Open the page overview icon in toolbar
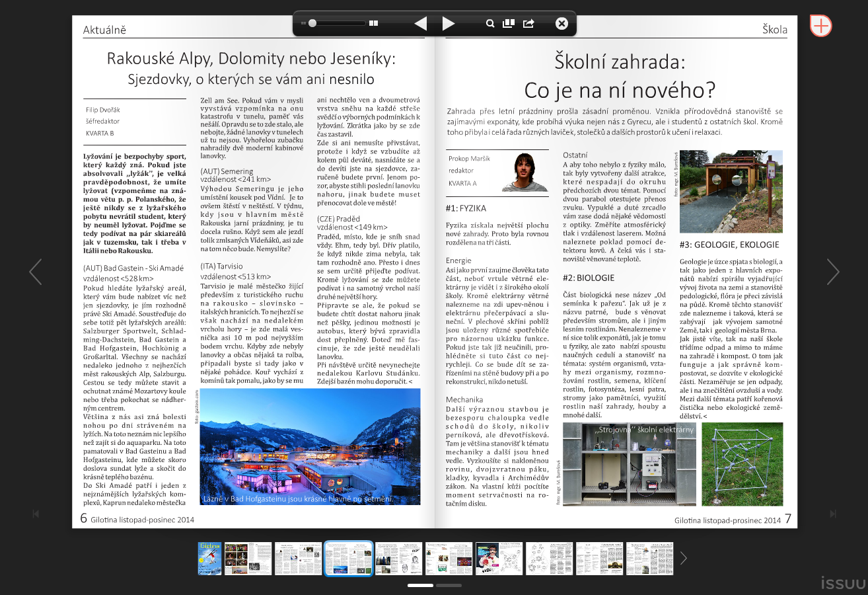 509,24
